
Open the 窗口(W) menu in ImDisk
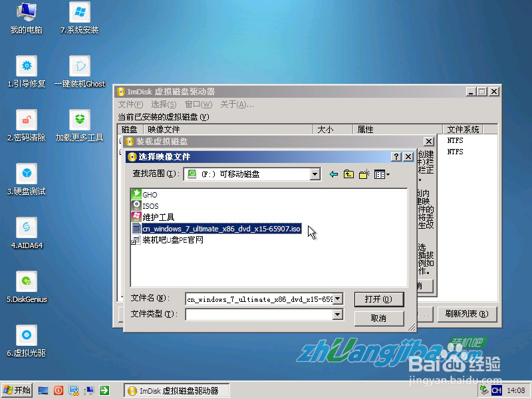(x=198, y=104)
